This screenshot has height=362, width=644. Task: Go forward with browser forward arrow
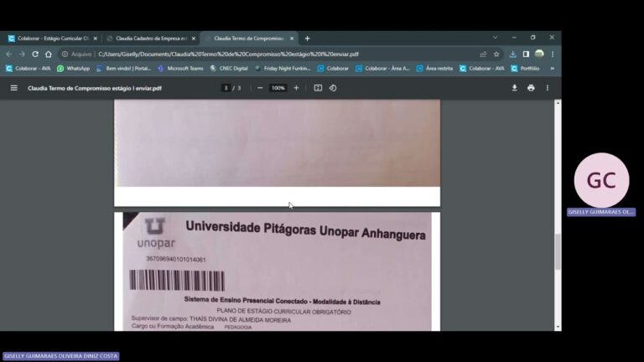(x=22, y=54)
